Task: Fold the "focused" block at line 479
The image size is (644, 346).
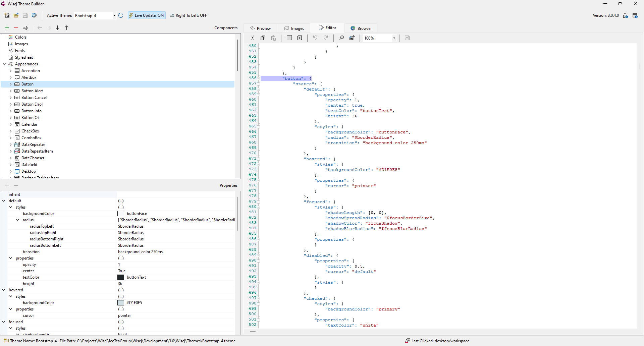Action: (x=259, y=202)
